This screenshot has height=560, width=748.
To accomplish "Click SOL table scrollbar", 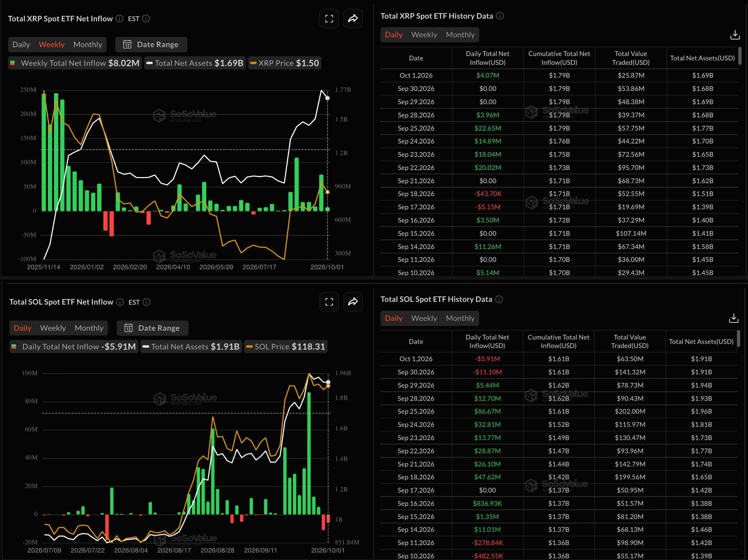I will (738, 339).
